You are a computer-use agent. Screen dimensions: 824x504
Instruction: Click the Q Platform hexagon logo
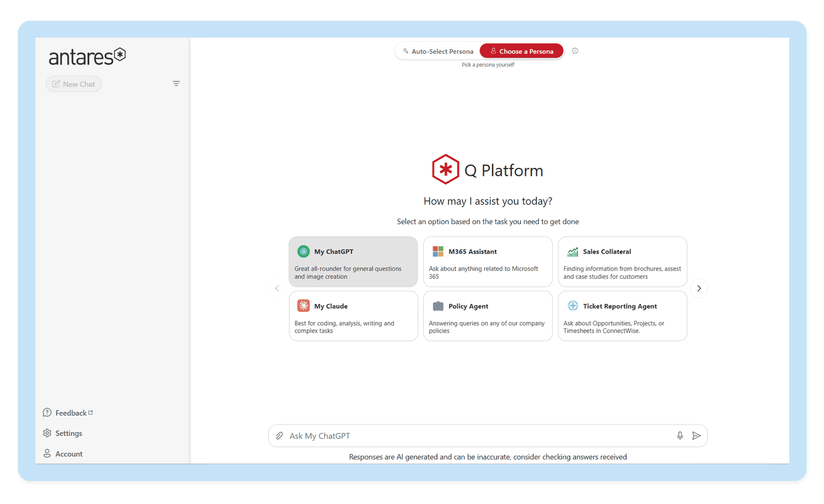pyautogui.click(x=446, y=169)
